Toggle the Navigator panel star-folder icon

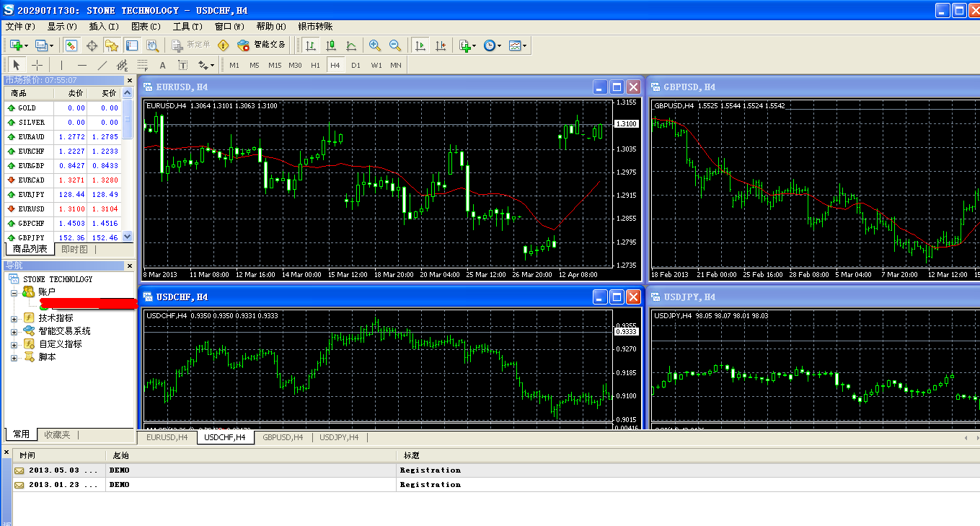click(x=112, y=45)
